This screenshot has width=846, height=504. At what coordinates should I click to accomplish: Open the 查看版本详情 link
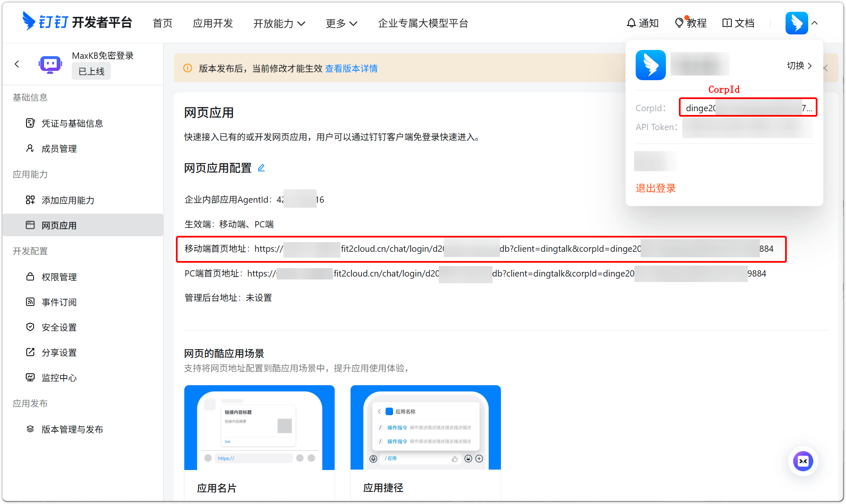[x=351, y=68]
